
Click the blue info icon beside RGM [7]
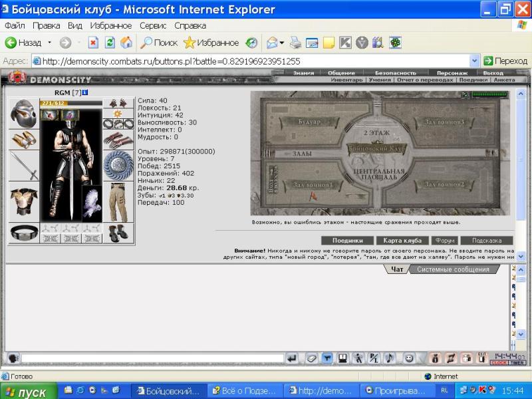(85, 92)
